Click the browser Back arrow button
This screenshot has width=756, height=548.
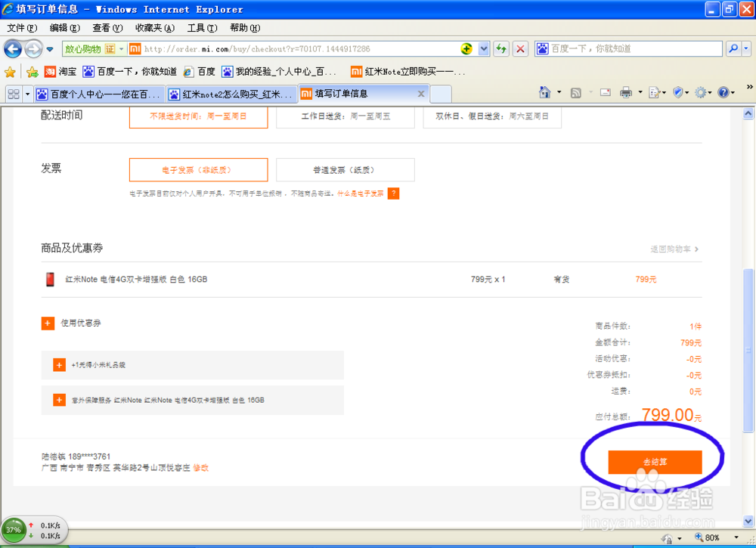click(13, 48)
